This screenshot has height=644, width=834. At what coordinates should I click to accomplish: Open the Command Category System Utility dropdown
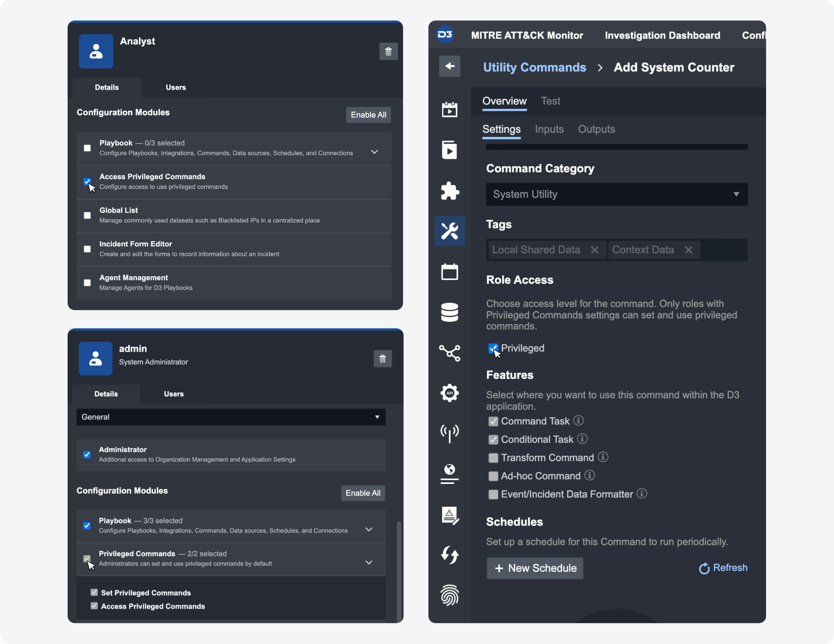[x=617, y=194]
